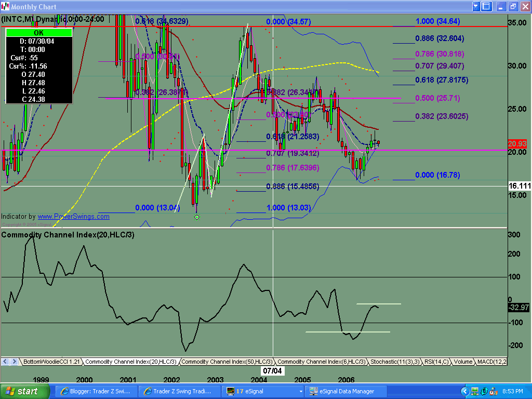Click the 0.707 (19.3412) retracement label
532x399 pixels.
[x=292, y=153]
